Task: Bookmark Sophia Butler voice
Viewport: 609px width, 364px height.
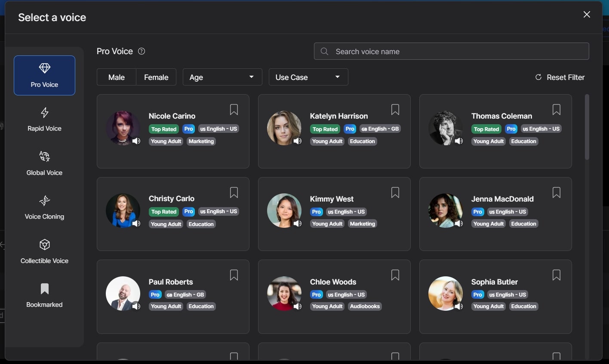Action: pos(557,275)
